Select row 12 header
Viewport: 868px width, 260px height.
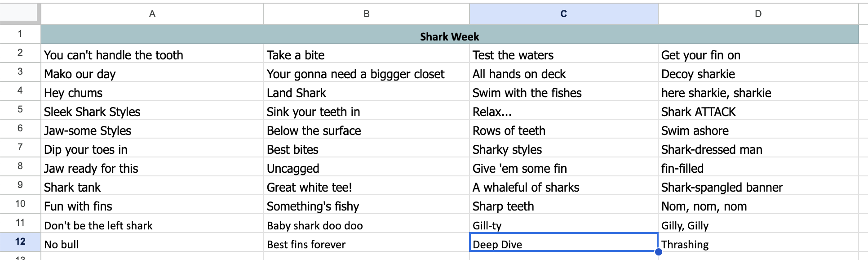20,242
